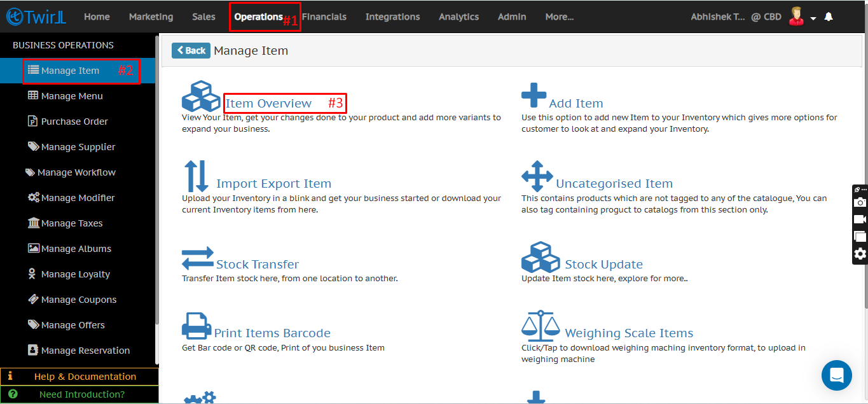Open the More... menu in navbar
The height and width of the screenshot is (404, 868).
click(x=559, y=17)
